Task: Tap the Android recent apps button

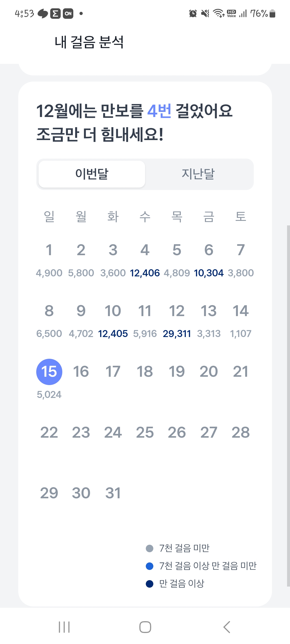Action: tap(64, 627)
